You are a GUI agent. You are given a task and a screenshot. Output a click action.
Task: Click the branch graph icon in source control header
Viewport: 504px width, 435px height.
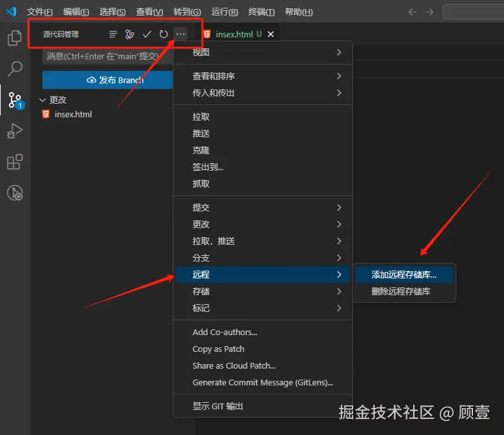pyautogui.click(x=130, y=34)
